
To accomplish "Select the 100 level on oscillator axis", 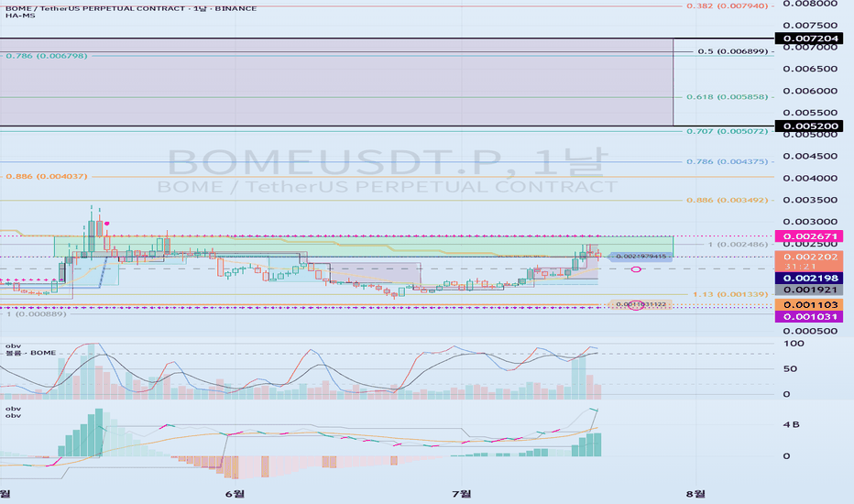I will pos(794,344).
